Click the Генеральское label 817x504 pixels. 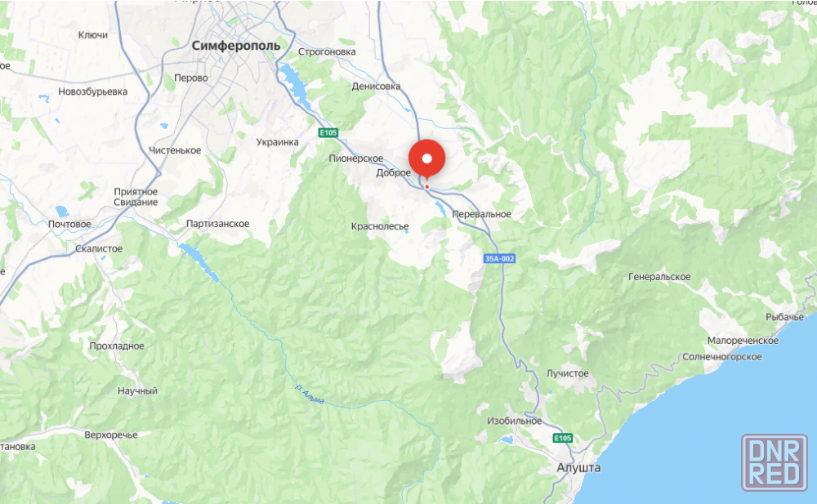click(x=659, y=277)
